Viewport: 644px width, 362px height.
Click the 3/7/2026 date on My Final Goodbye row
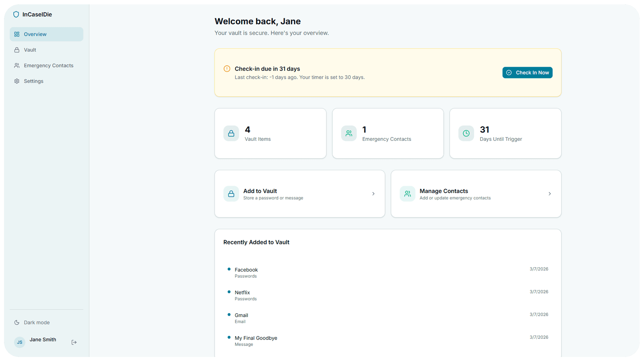[x=539, y=338]
